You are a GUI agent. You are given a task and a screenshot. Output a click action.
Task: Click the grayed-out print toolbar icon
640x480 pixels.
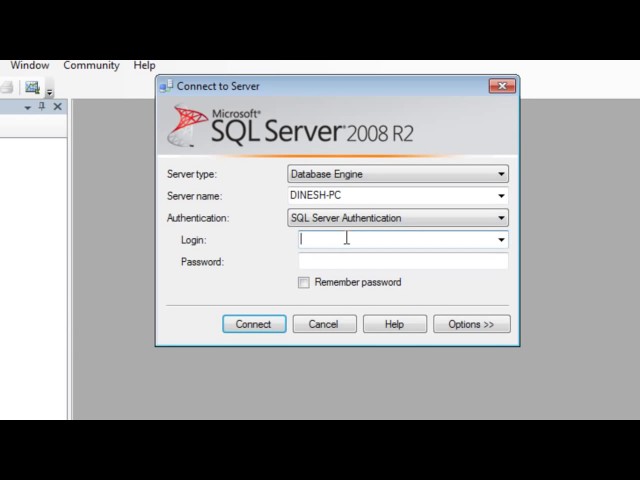7,87
